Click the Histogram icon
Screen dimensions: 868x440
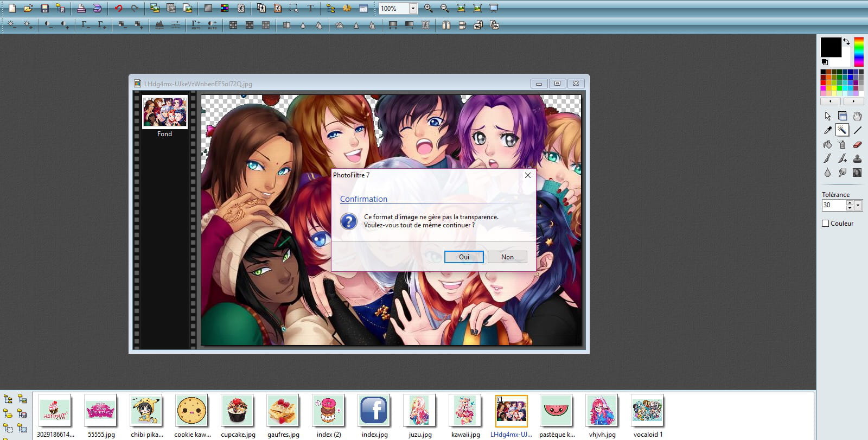159,24
